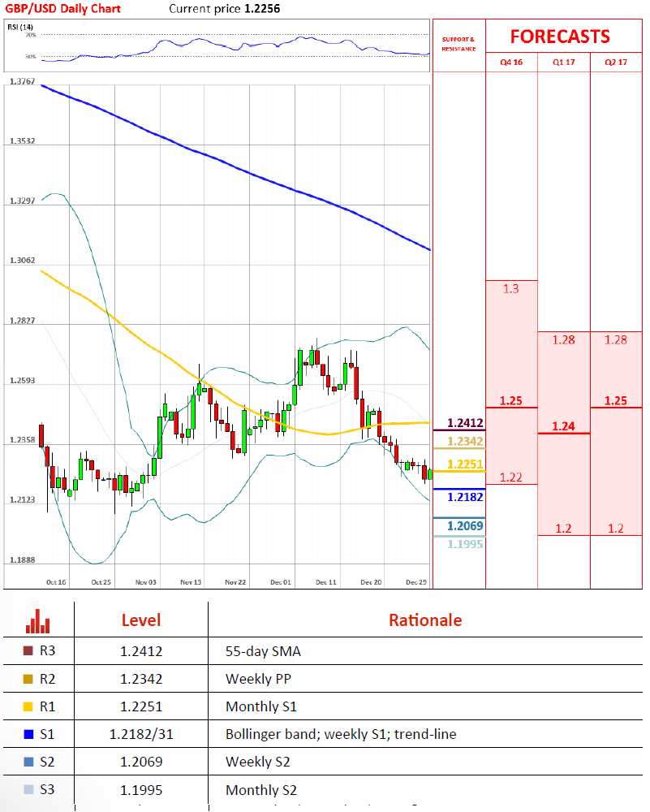Screen dimensions: 650x812
Task: Click the S1 level 1.2182/31 table cell
Action: [141, 734]
